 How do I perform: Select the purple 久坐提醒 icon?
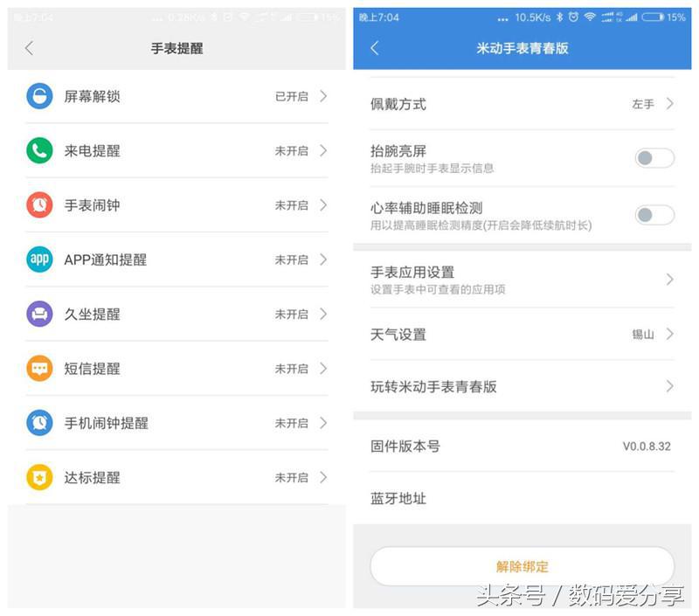(38, 314)
